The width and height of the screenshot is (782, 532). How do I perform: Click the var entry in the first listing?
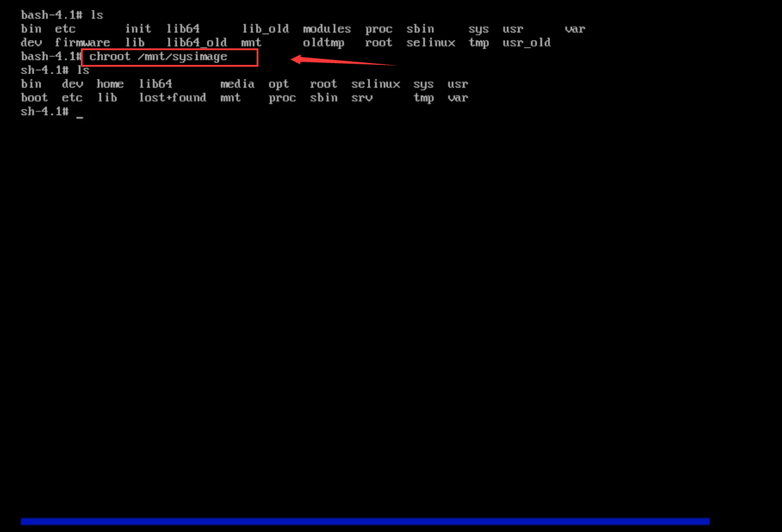(x=574, y=28)
